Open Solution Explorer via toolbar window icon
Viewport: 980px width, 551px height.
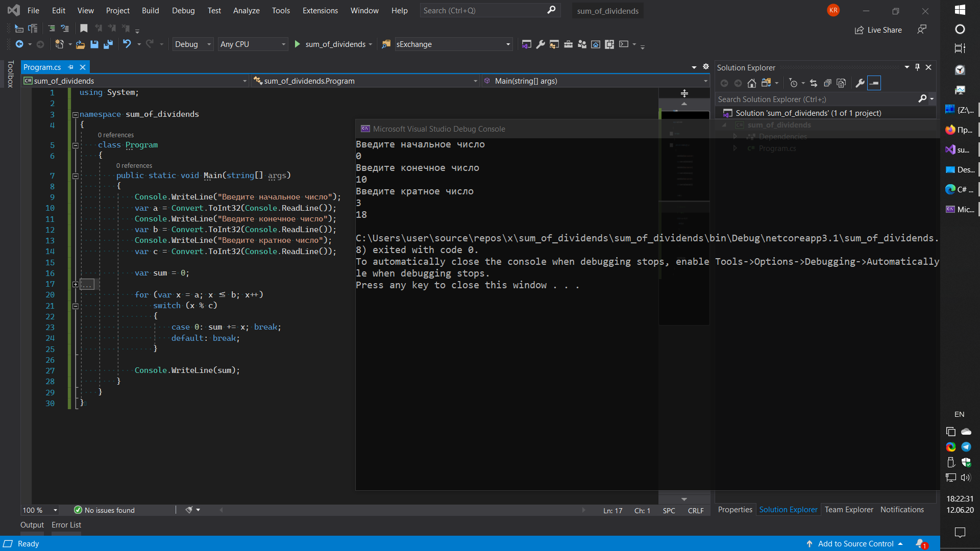point(527,44)
